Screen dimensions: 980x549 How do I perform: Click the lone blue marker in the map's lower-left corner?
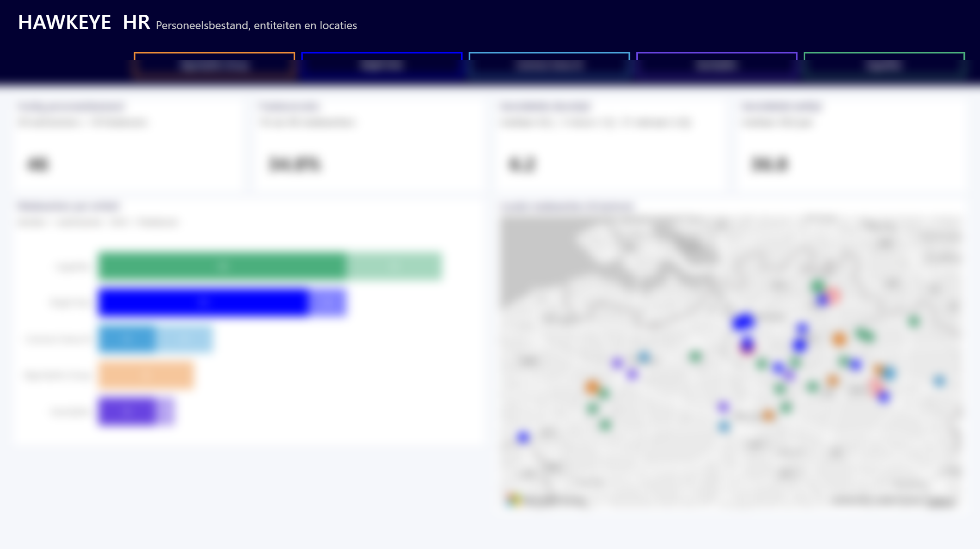click(x=523, y=437)
